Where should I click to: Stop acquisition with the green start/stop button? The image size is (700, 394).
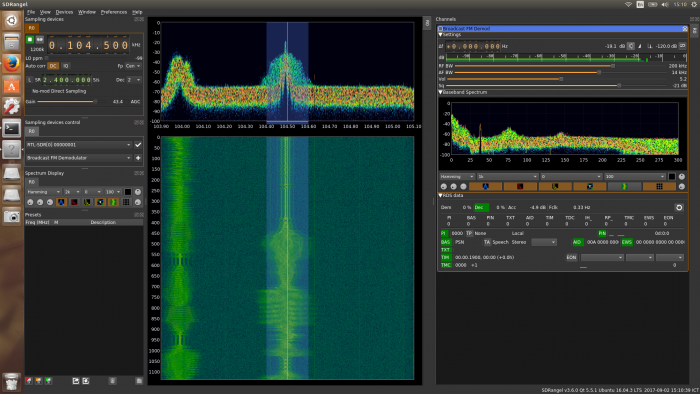click(x=30, y=40)
